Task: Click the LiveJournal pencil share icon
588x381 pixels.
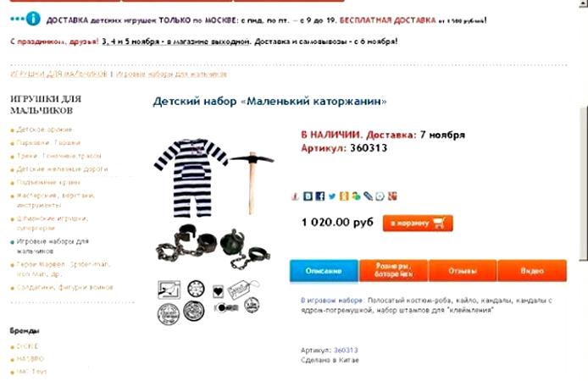Action: 368,196
